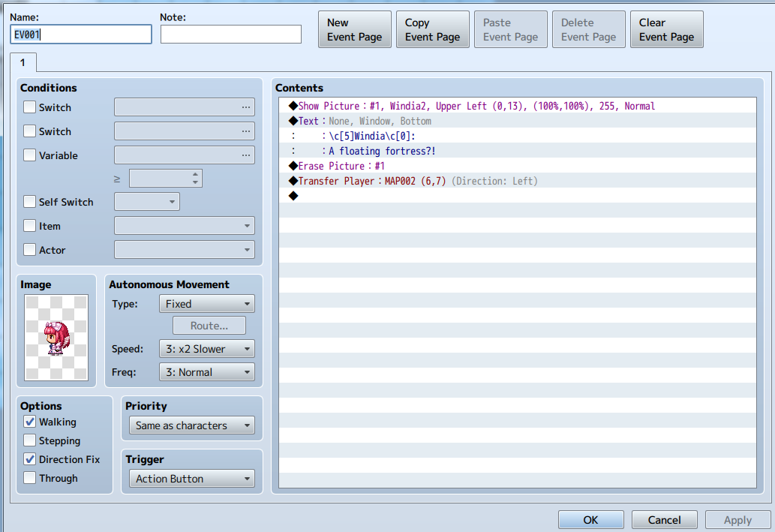Select the empty diamond command line
The image size is (775, 532).
click(x=518, y=196)
